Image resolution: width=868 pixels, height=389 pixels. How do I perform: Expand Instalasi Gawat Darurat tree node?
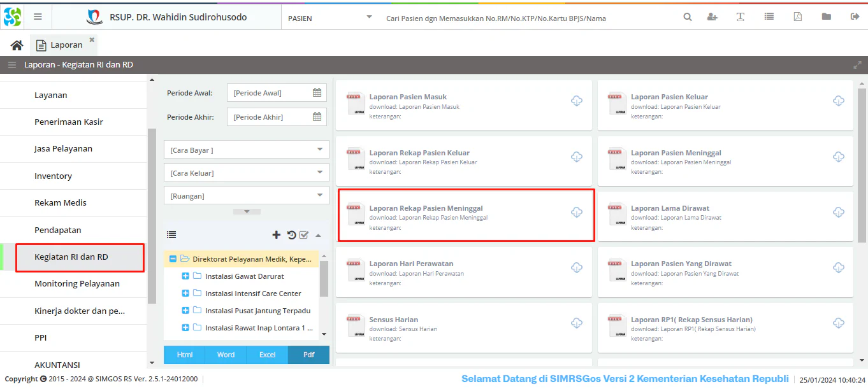tap(185, 276)
